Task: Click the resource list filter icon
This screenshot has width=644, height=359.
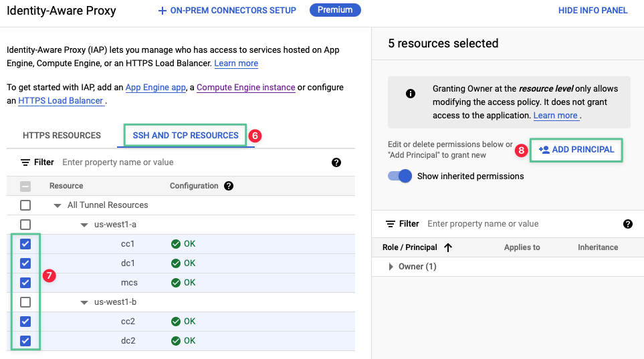Action: 25,162
